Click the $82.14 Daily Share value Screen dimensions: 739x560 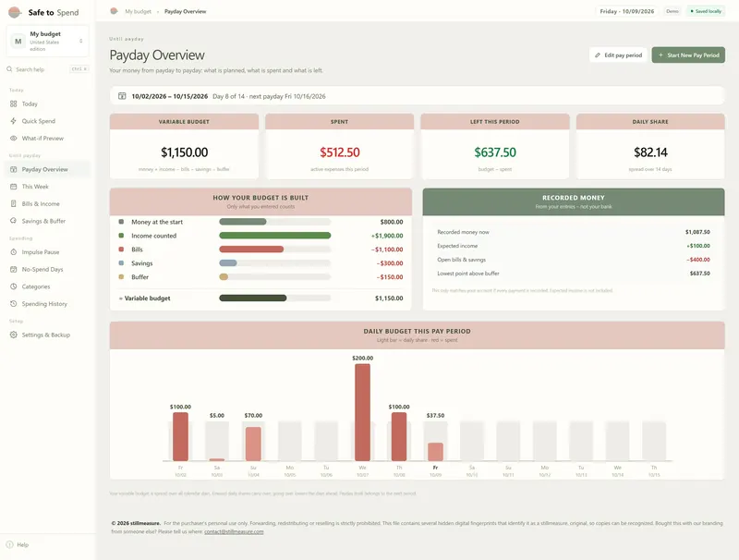[650, 152]
